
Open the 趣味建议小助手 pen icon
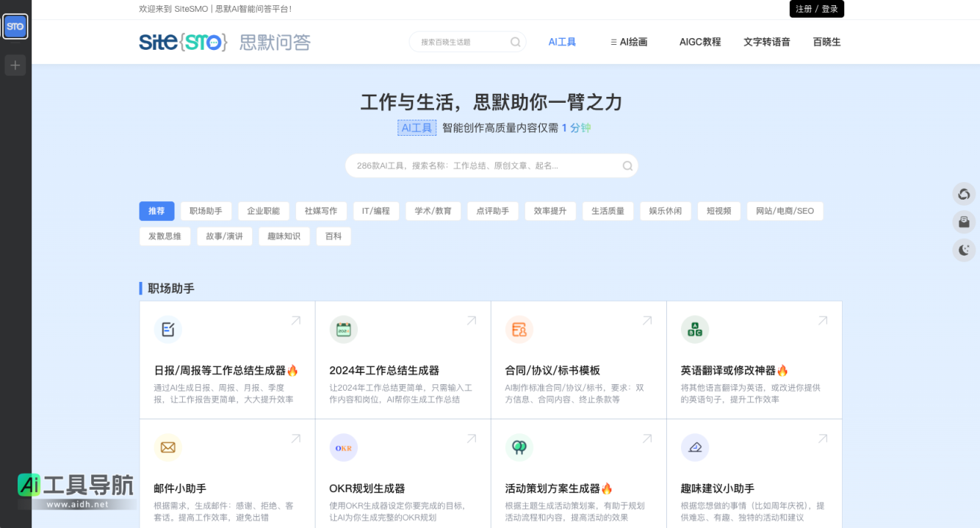[695, 447]
